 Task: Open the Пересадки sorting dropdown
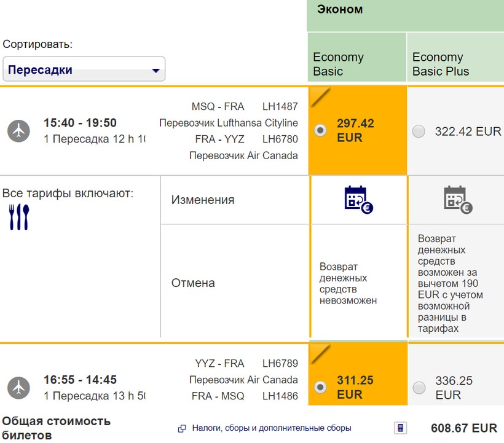84,69
